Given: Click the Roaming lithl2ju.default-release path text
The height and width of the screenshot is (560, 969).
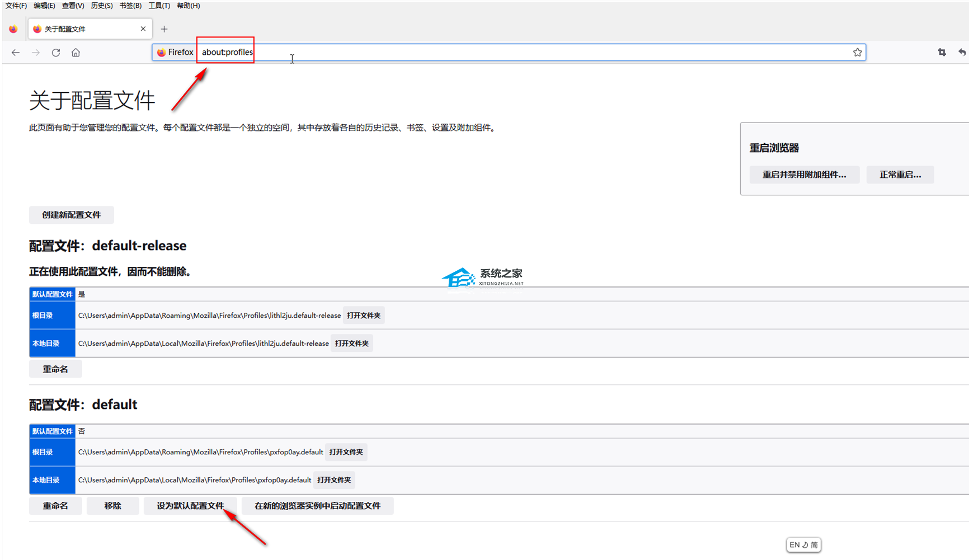Looking at the screenshot, I should [x=209, y=316].
